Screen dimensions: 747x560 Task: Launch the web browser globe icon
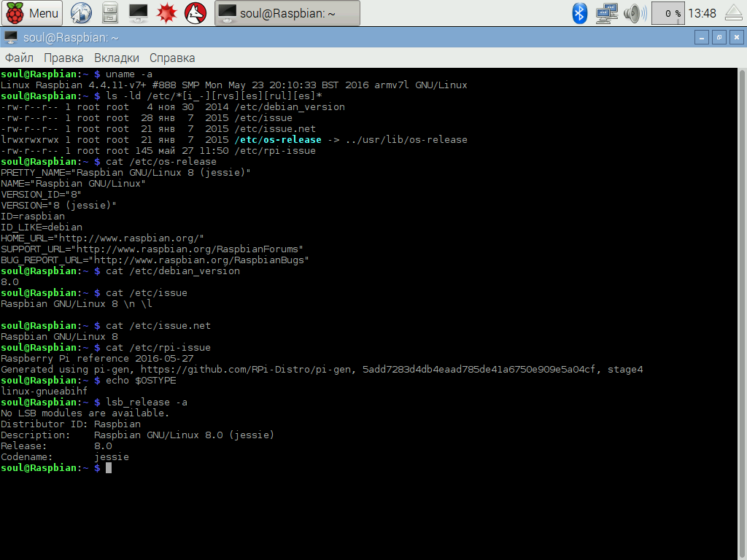[81, 13]
